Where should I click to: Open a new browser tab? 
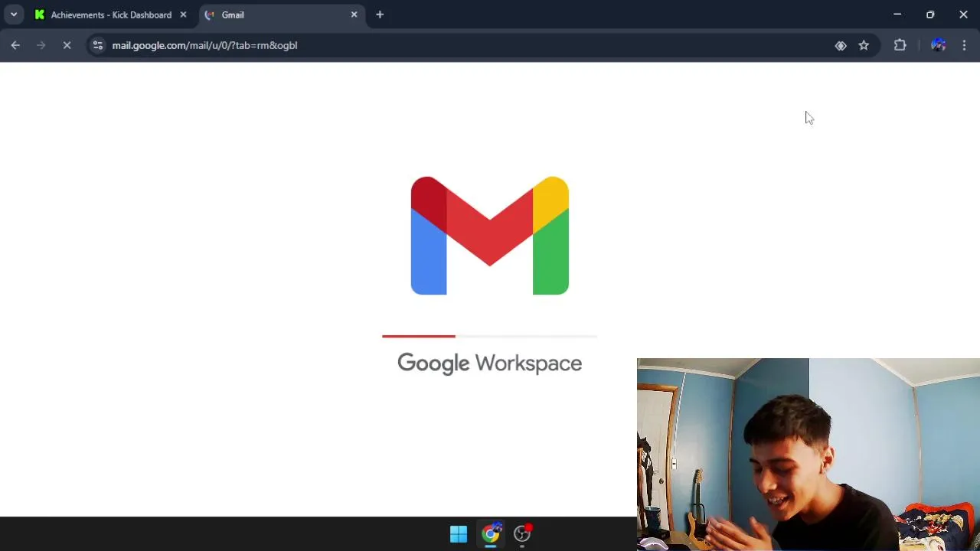[380, 15]
